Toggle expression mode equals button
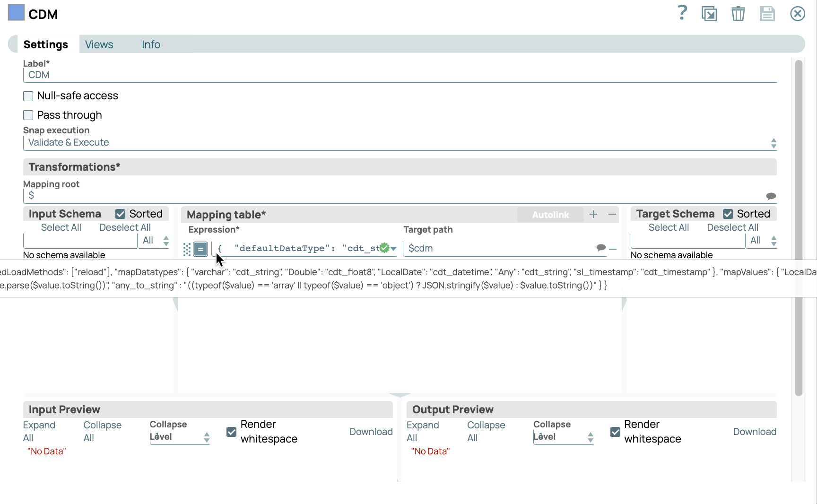Viewport: 817px width, 504px height. (x=200, y=249)
